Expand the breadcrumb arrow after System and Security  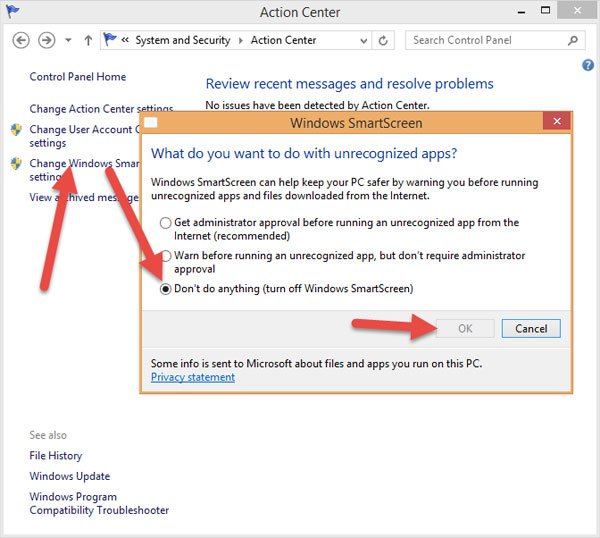(241, 41)
